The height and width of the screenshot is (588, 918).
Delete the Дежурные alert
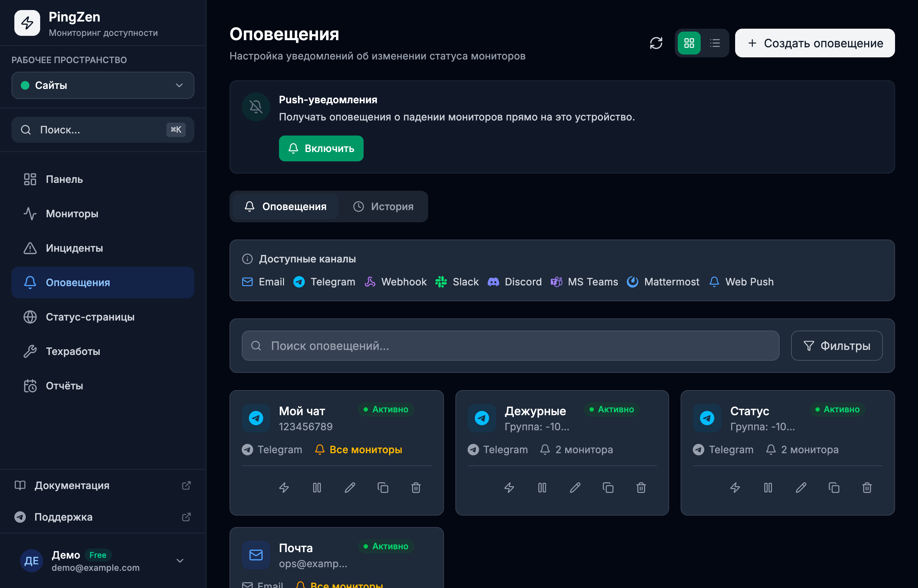[641, 488]
